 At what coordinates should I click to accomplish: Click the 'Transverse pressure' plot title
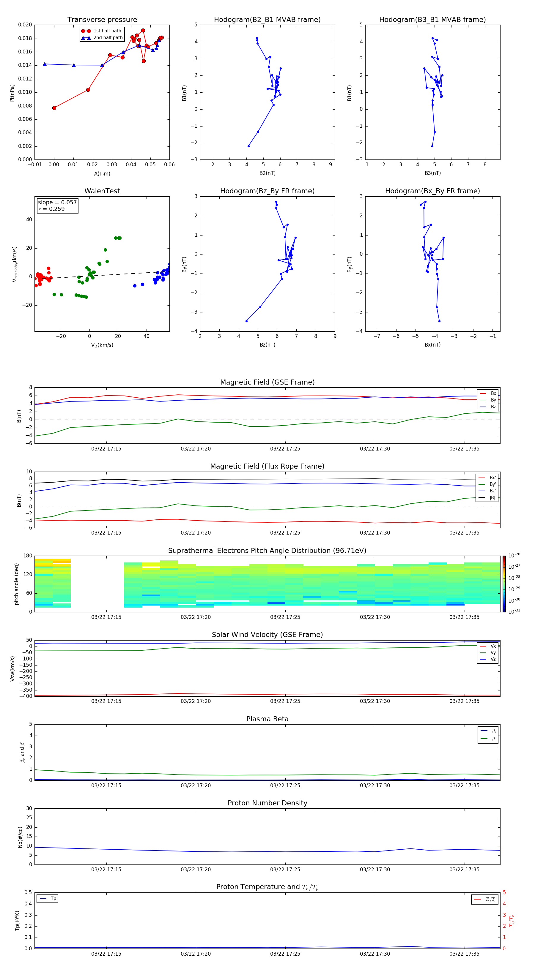point(102,20)
